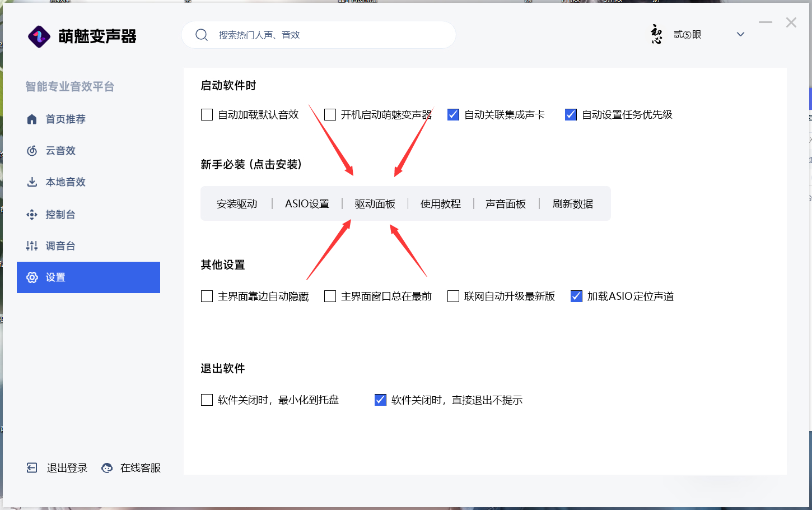This screenshot has width=812, height=510.
Task: Disable 加载ASIO定位声道 checkbox
Action: point(576,296)
